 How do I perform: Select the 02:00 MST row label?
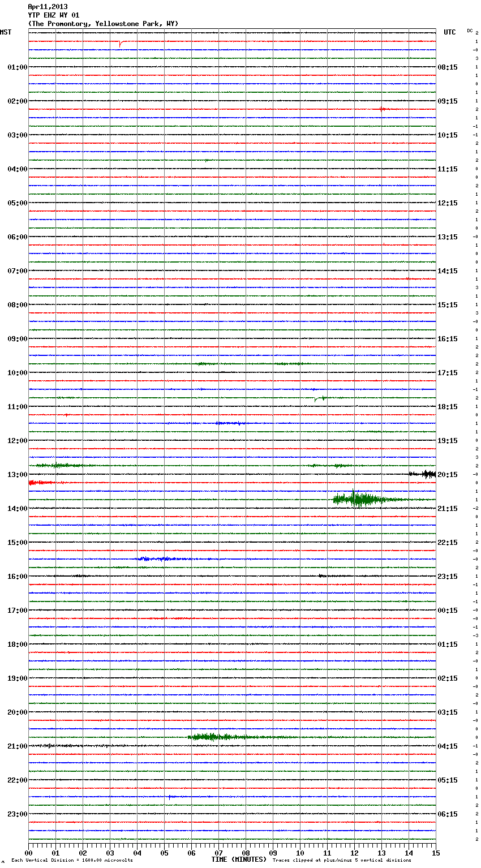coord(18,101)
